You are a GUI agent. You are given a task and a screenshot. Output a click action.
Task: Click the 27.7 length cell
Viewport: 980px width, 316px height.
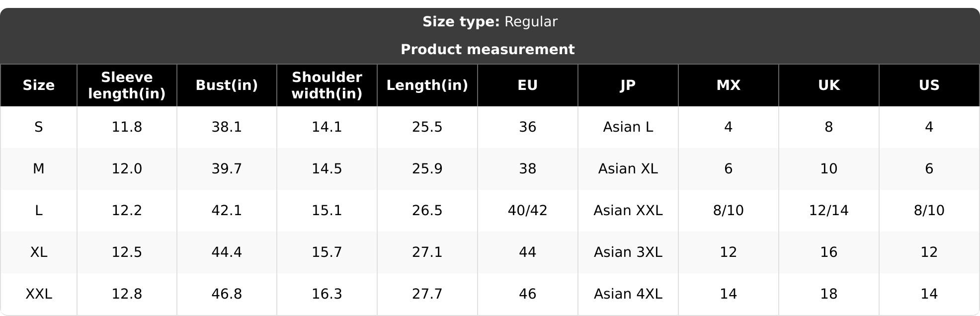coord(427,294)
